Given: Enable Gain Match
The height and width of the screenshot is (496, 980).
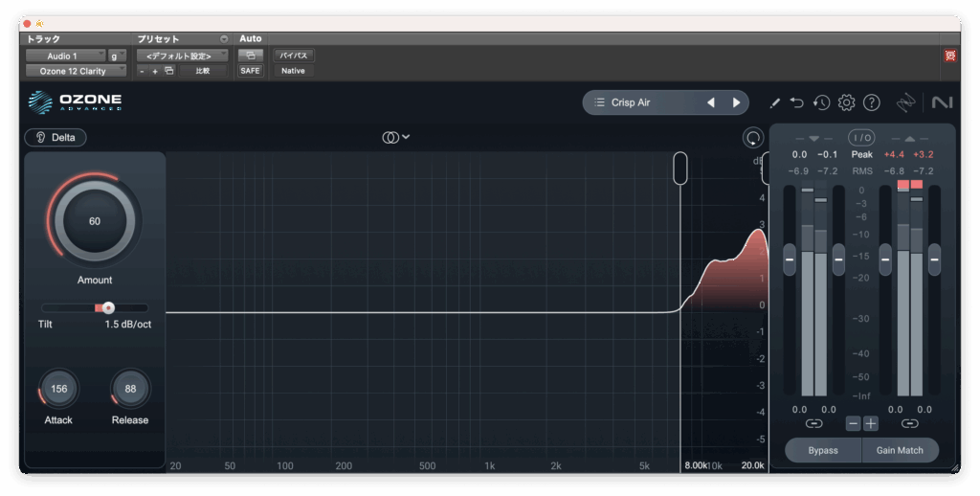Looking at the screenshot, I should [900, 450].
